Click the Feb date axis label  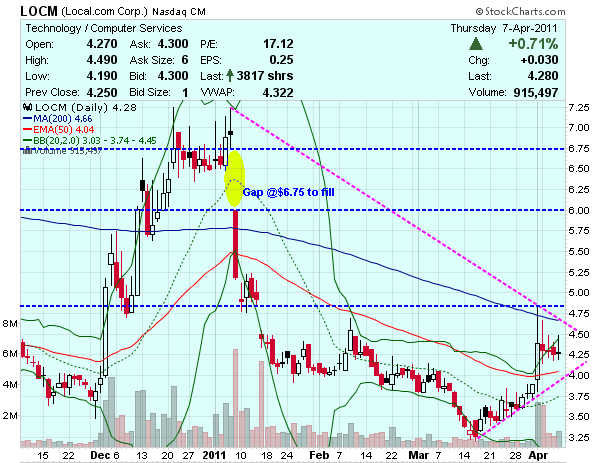tap(319, 456)
